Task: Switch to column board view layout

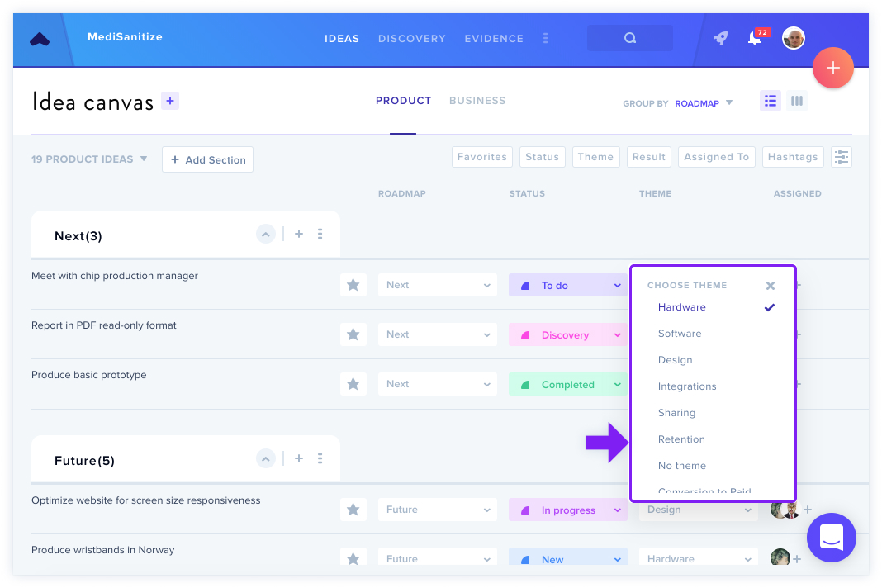Action: click(x=796, y=101)
